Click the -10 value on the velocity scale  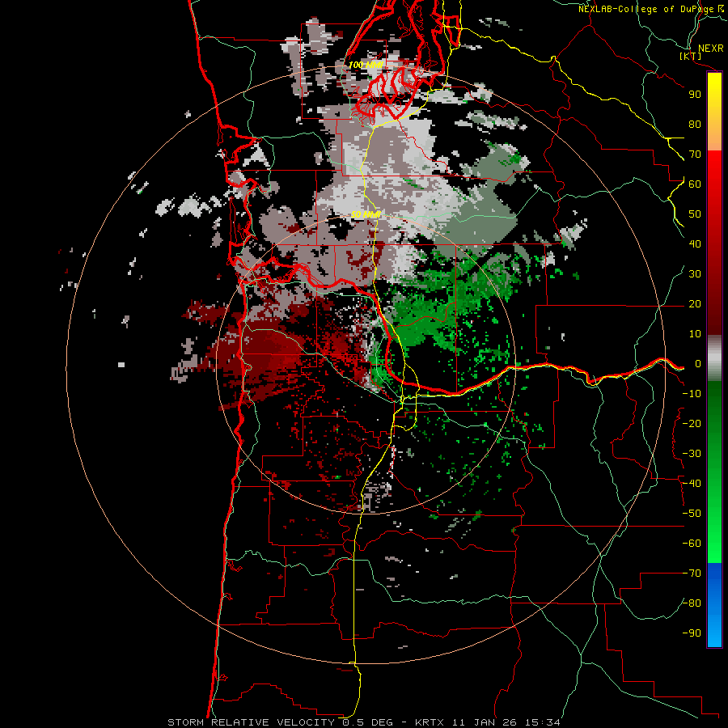(692, 394)
